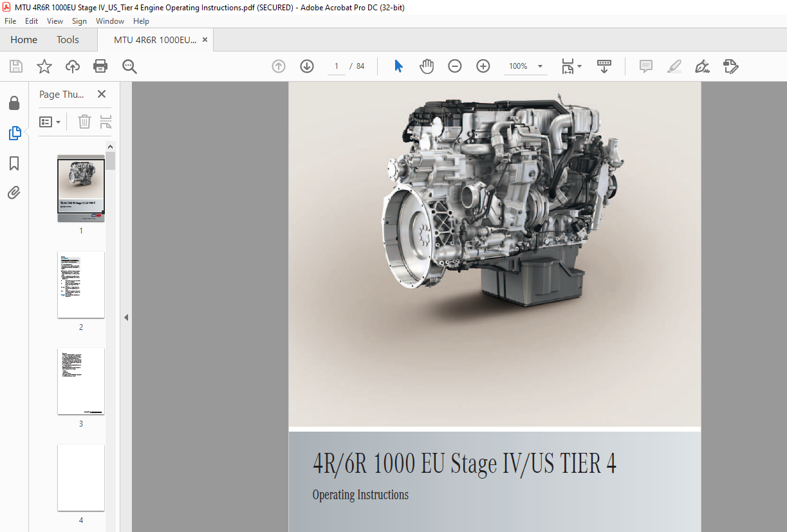The height and width of the screenshot is (532, 787).
Task: Click the thumbnails scrollbar up arrow
Action: [111, 147]
